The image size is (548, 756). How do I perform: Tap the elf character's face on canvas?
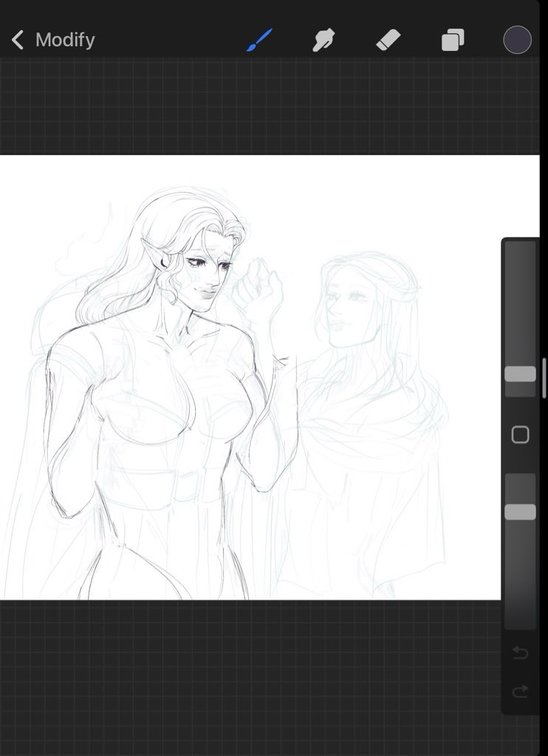click(203, 273)
